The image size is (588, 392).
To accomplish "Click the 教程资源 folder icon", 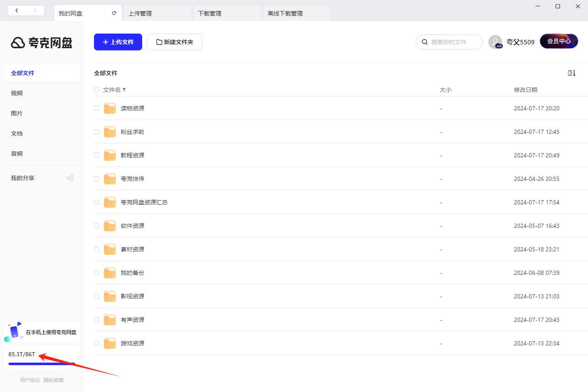I will 110,155.
